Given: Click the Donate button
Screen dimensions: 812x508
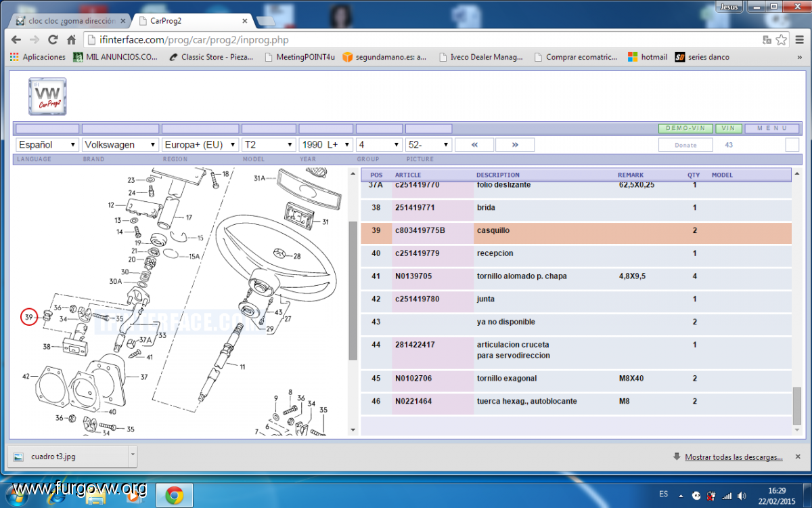Looking at the screenshot, I should tap(685, 145).
